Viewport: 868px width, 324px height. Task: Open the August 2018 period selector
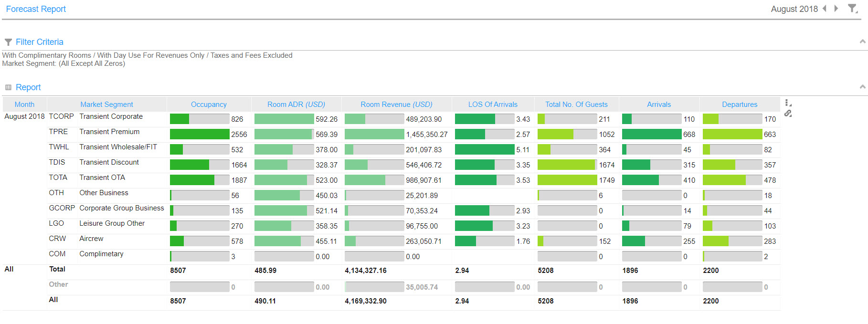click(794, 9)
